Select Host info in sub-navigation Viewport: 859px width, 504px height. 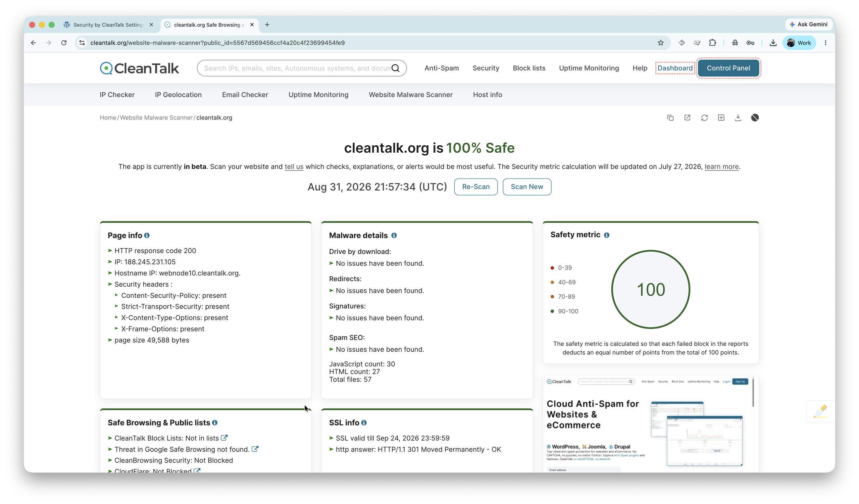click(488, 95)
